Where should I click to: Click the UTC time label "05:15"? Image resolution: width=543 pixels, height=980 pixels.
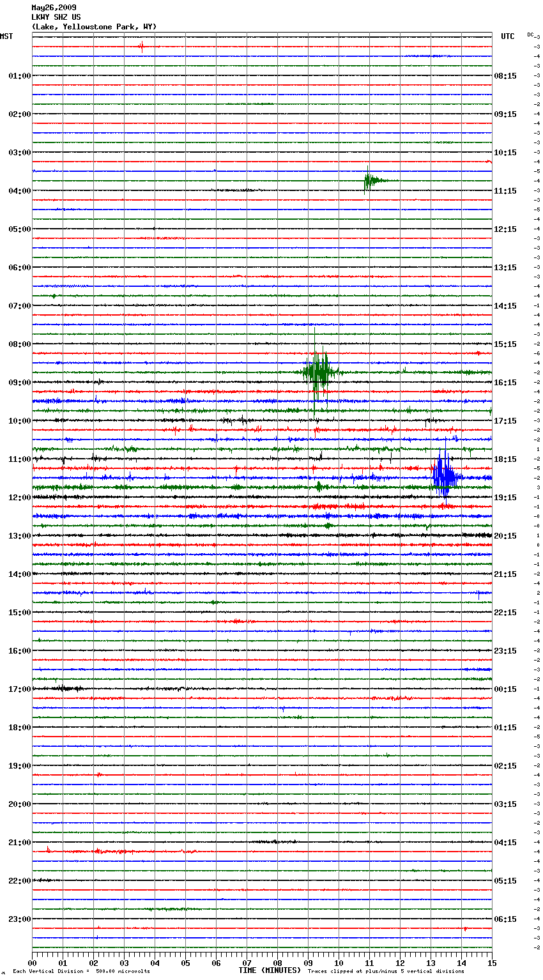point(505,881)
